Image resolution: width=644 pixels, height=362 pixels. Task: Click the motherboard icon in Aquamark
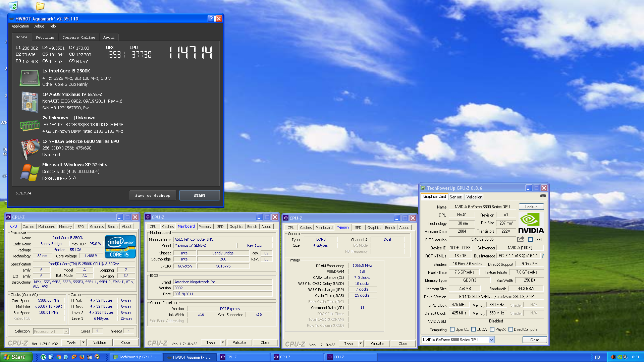(x=30, y=102)
